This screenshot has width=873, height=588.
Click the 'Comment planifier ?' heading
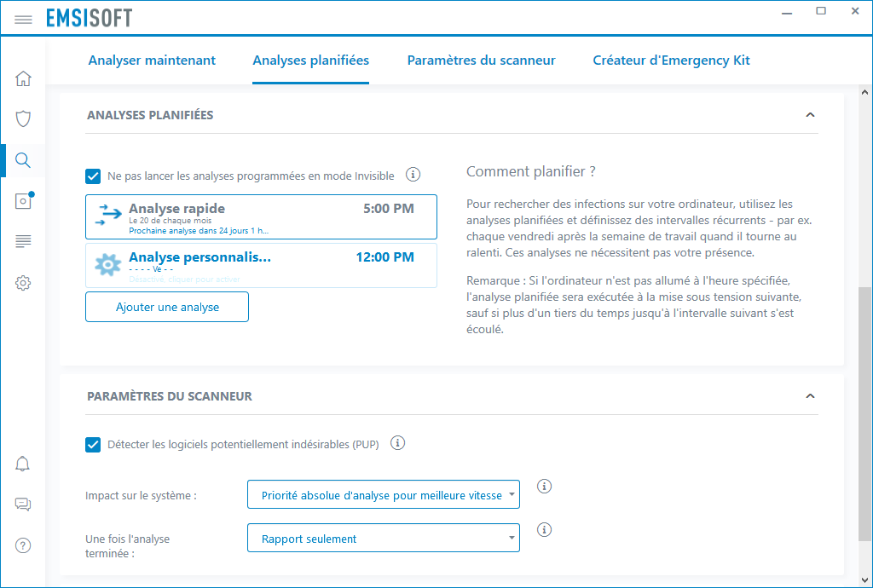[x=530, y=171]
